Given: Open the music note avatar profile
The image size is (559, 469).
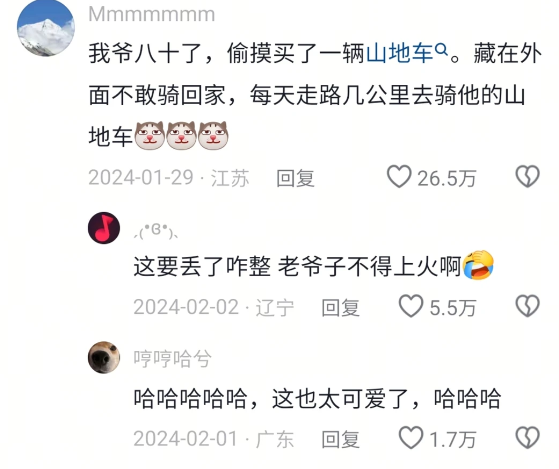Looking at the screenshot, I should click(x=104, y=228).
